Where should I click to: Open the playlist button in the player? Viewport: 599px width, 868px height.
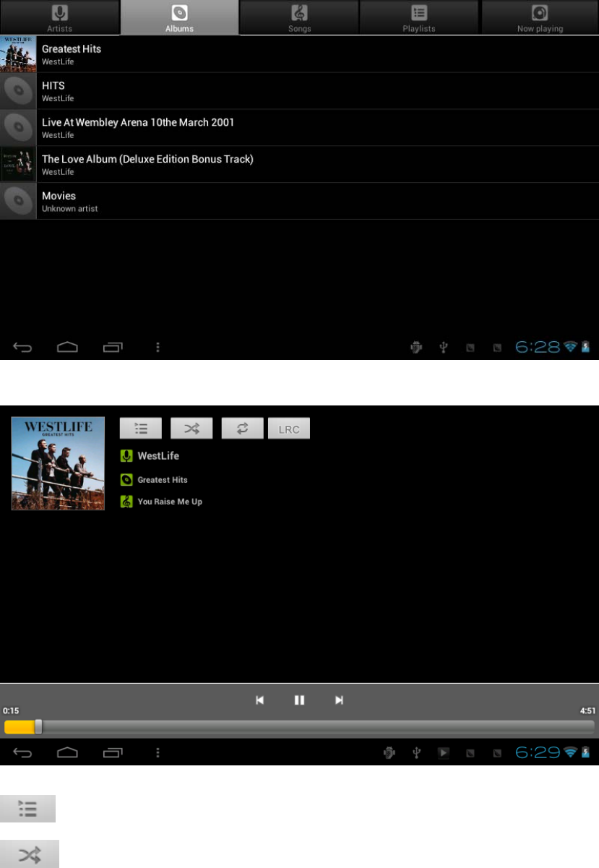click(x=140, y=428)
